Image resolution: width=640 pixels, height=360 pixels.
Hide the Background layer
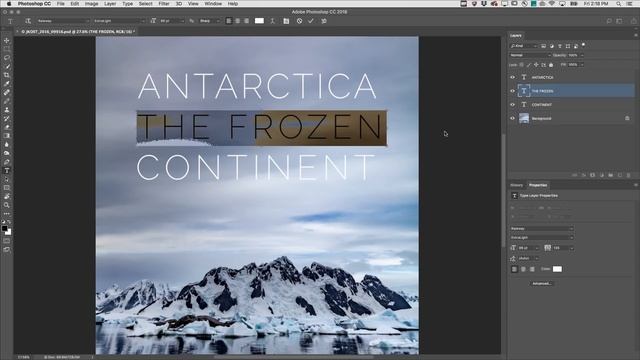(x=513, y=118)
